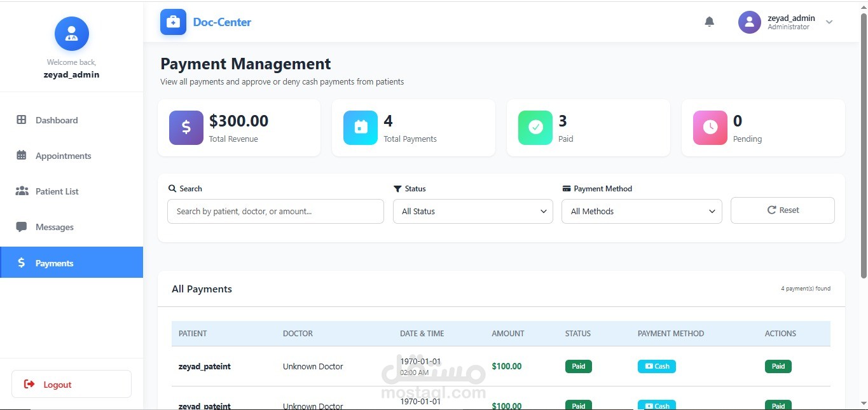Expand the user account chevron menu

829,22
